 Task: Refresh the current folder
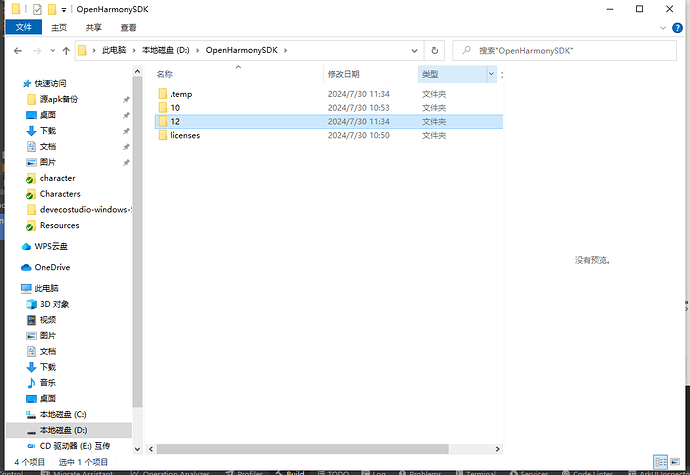click(434, 51)
